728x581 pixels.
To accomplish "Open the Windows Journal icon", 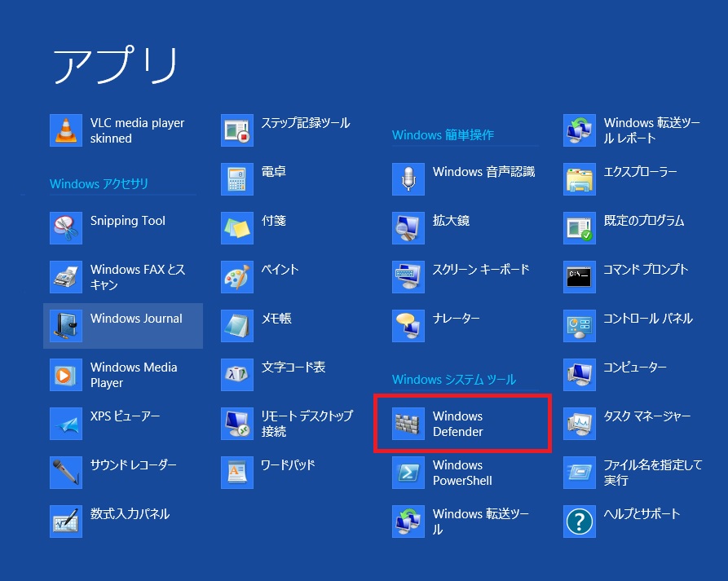I will 66,326.
